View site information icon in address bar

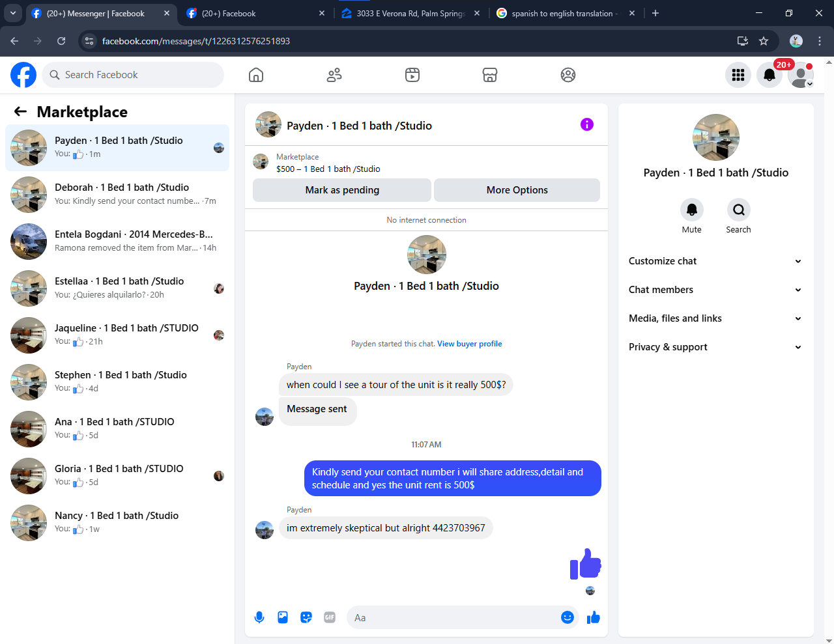(89, 41)
